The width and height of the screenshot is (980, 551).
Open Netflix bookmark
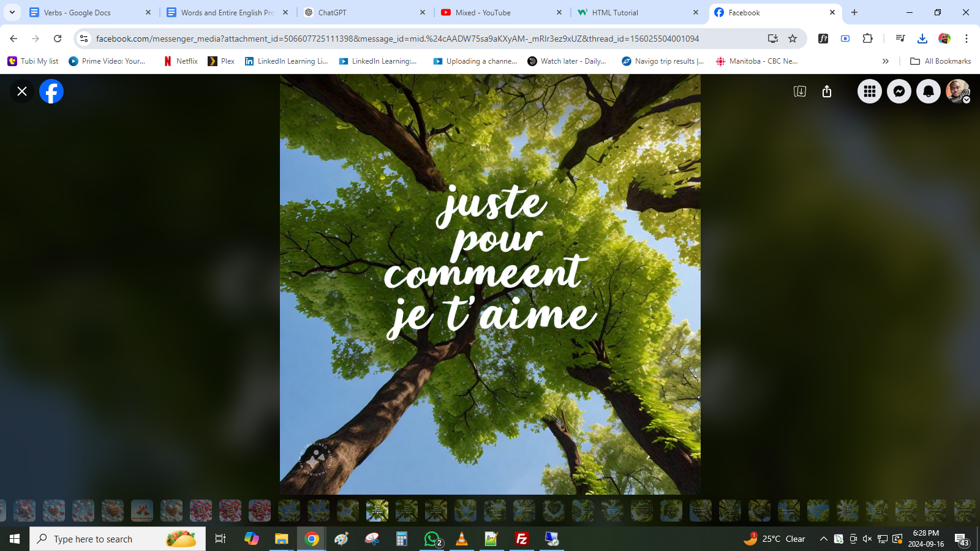coord(181,61)
